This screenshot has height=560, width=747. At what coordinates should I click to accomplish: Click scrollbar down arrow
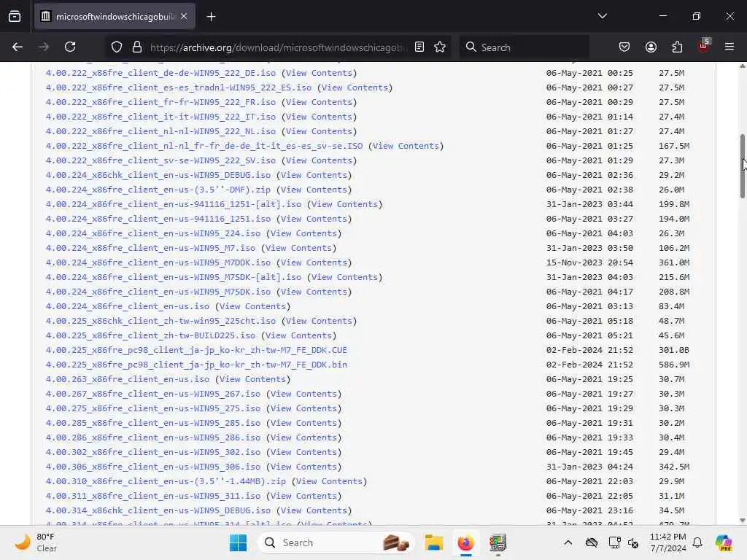coord(742,521)
